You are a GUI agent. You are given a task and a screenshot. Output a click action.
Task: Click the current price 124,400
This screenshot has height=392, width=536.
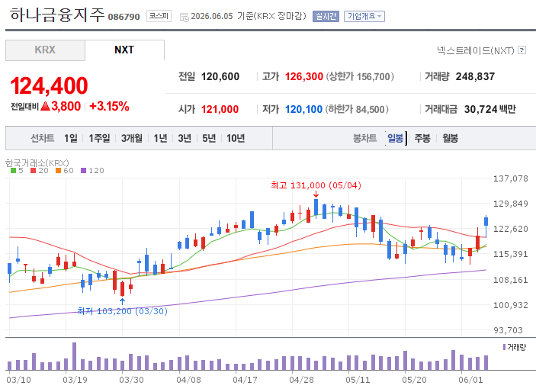(x=50, y=85)
